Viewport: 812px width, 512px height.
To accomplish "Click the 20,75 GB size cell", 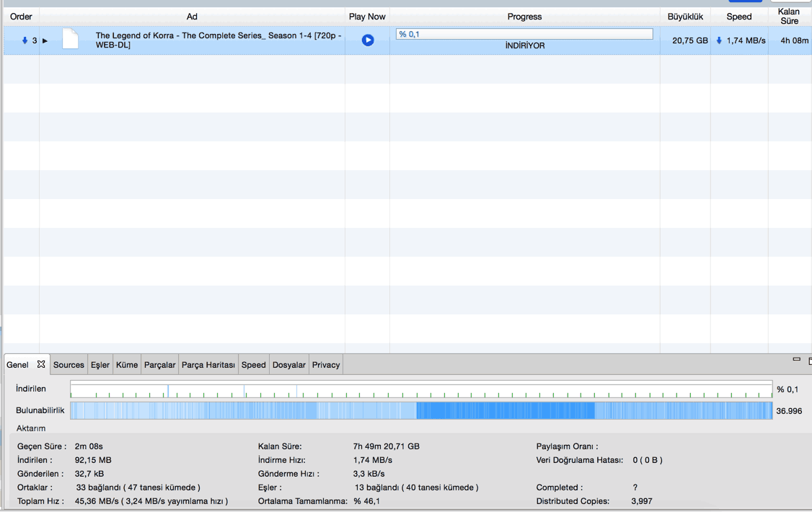I will click(x=690, y=40).
